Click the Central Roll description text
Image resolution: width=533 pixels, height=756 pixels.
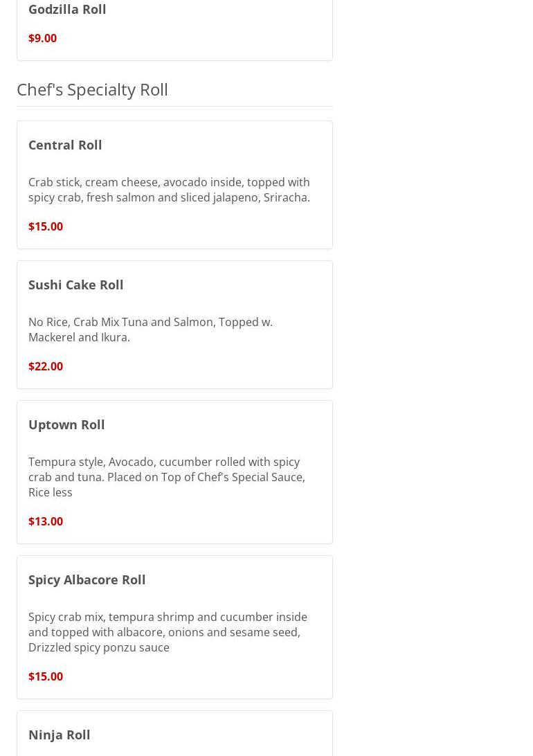point(169,190)
